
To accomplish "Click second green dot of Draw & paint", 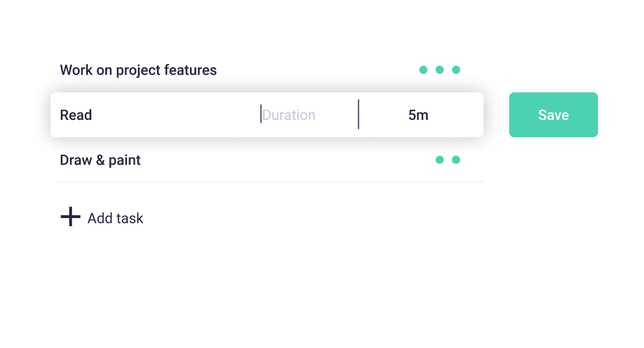I will coord(456,159).
